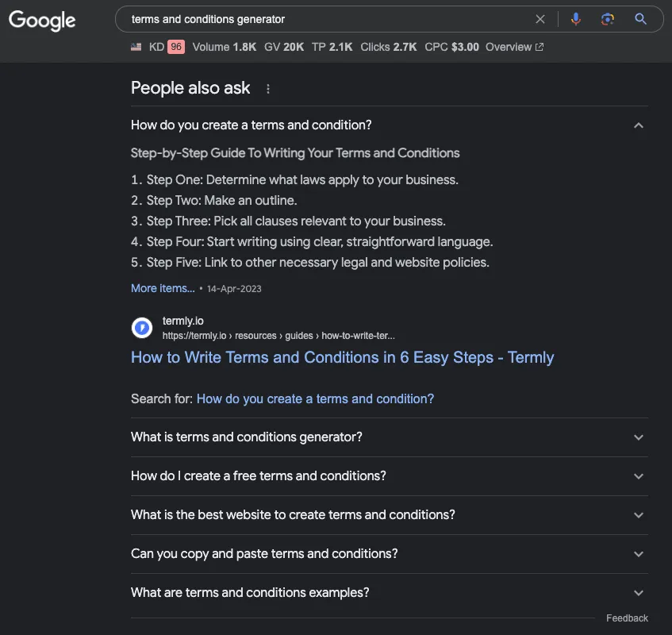Clear the search query with the X icon
The height and width of the screenshot is (635, 672).
tap(540, 19)
